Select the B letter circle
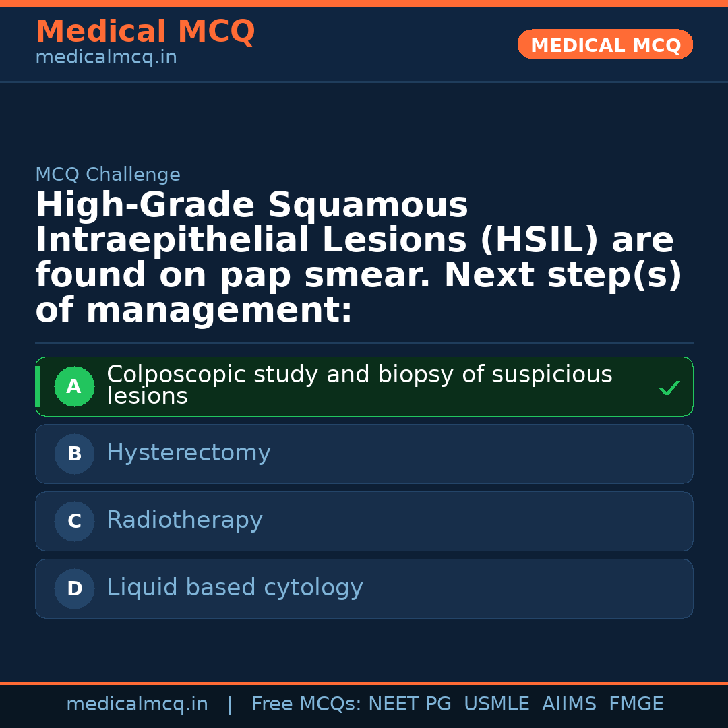Viewport: 728px width, 728px height. click(x=74, y=454)
